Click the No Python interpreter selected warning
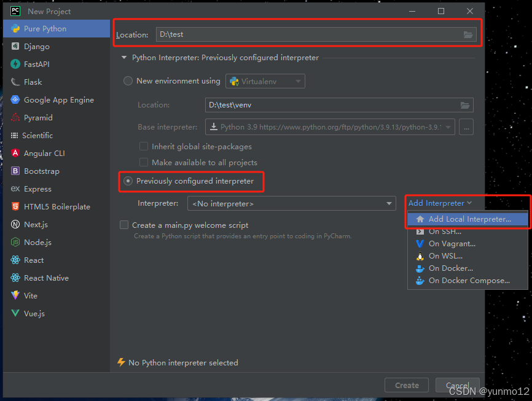This screenshot has width=532, height=401. pos(178,362)
